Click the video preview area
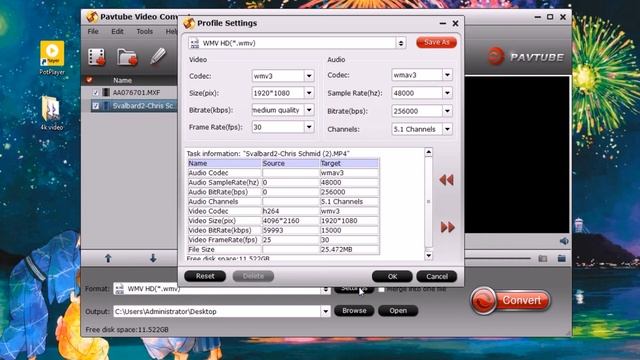This screenshot has width=640, height=360. click(x=517, y=154)
